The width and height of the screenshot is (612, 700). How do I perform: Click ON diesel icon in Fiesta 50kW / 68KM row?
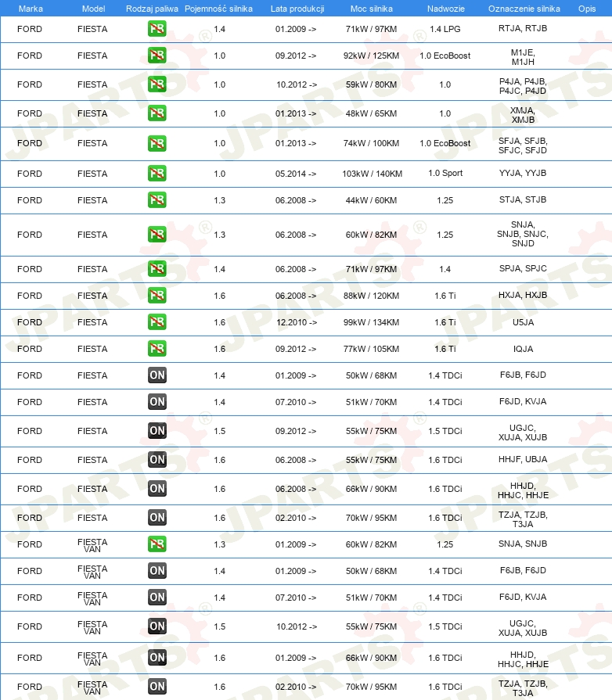coord(157,375)
